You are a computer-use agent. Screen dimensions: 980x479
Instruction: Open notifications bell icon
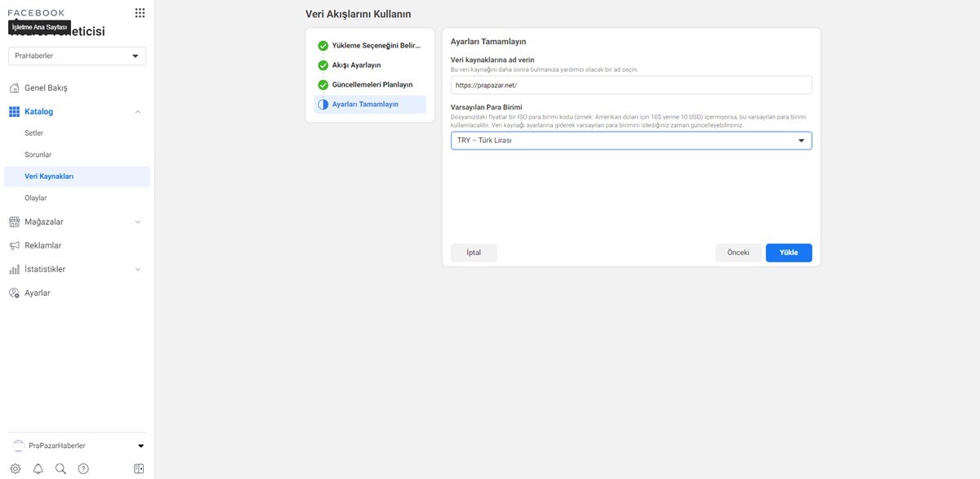click(x=38, y=469)
